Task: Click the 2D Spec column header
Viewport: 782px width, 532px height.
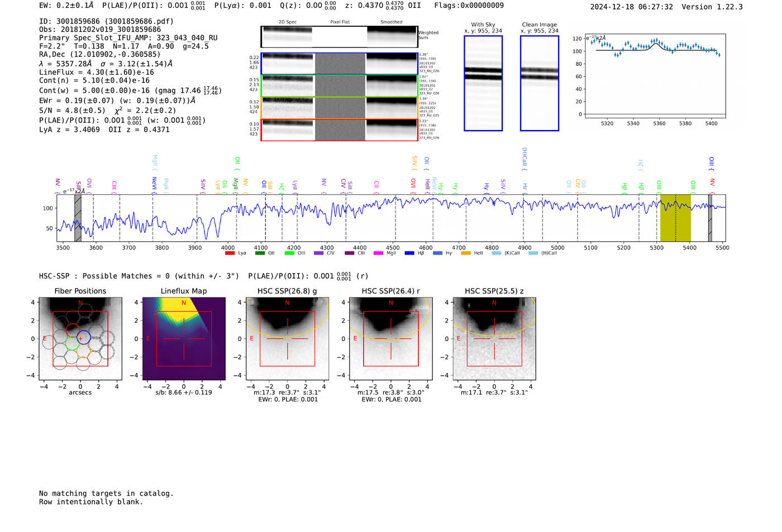Action: coord(287,22)
